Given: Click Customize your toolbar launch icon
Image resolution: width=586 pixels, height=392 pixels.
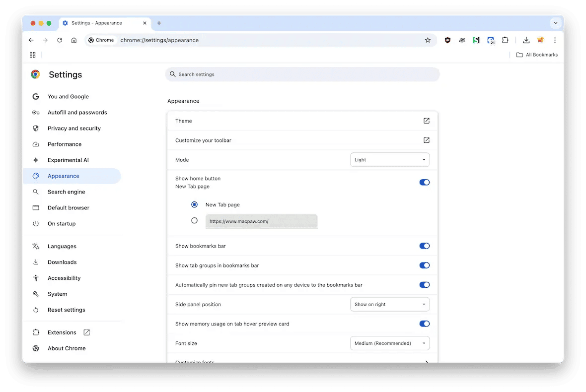Looking at the screenshot, I should click(426, 140).
